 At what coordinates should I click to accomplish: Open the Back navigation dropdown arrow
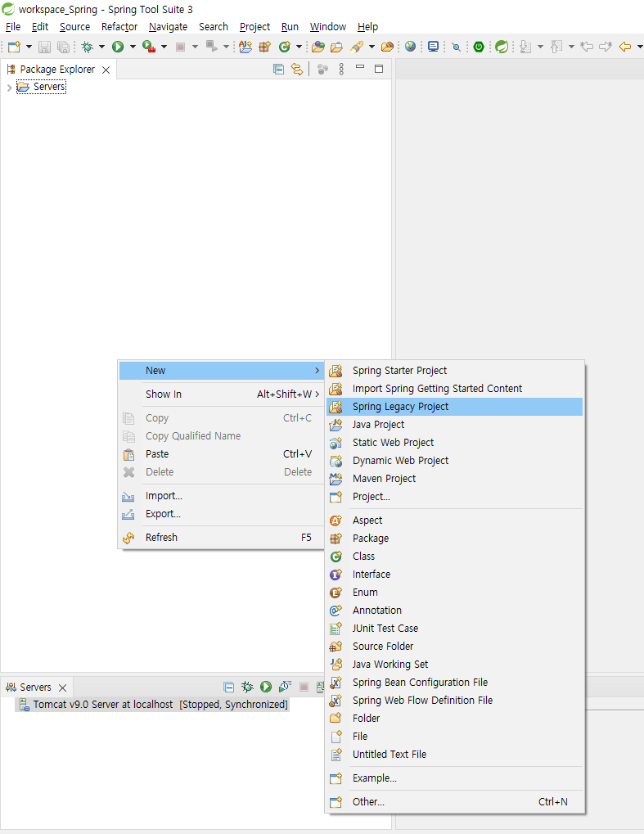click(x=640, y=47)
